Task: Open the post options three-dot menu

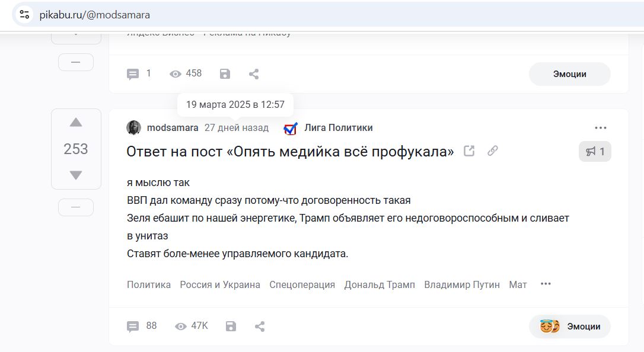Action: click(x=601, y=128)
